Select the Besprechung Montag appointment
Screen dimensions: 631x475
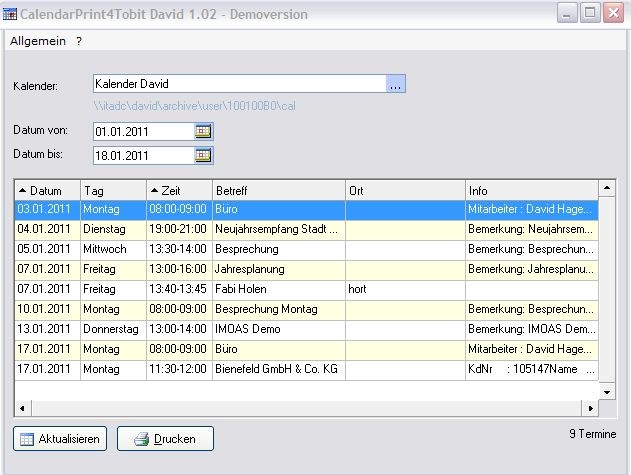(307, 309)
